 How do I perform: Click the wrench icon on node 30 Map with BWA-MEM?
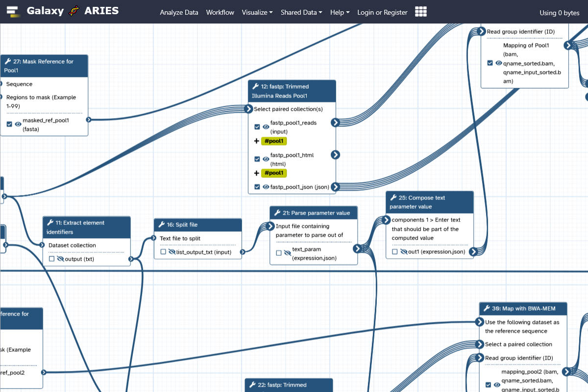487,308
